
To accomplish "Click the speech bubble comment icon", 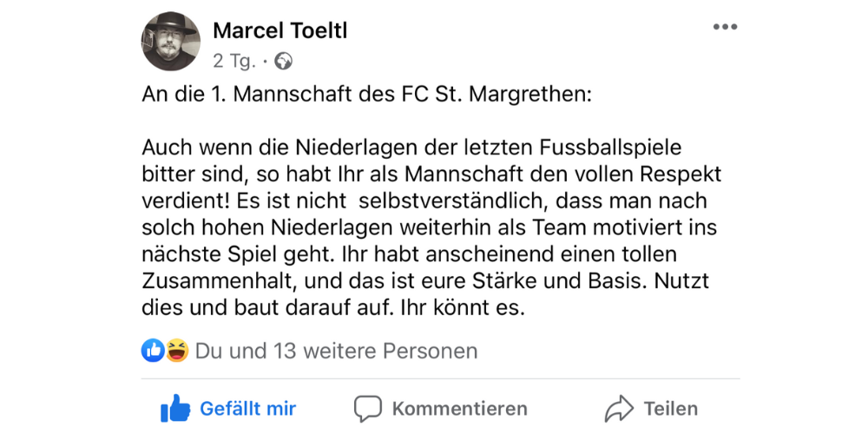I will [x=368, y=409].
